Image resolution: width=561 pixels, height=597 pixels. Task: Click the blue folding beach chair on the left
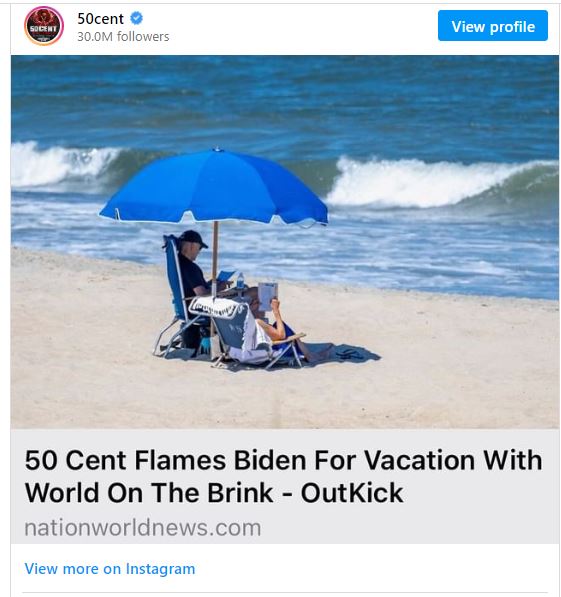pyautogui.click(x=177, y=297)
